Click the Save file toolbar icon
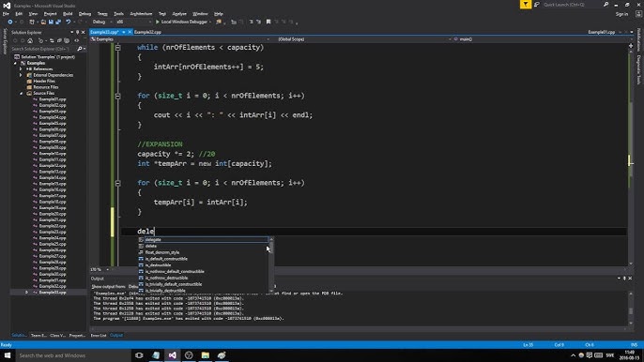Screen dimensions: 644x362 tap(51, 22)
